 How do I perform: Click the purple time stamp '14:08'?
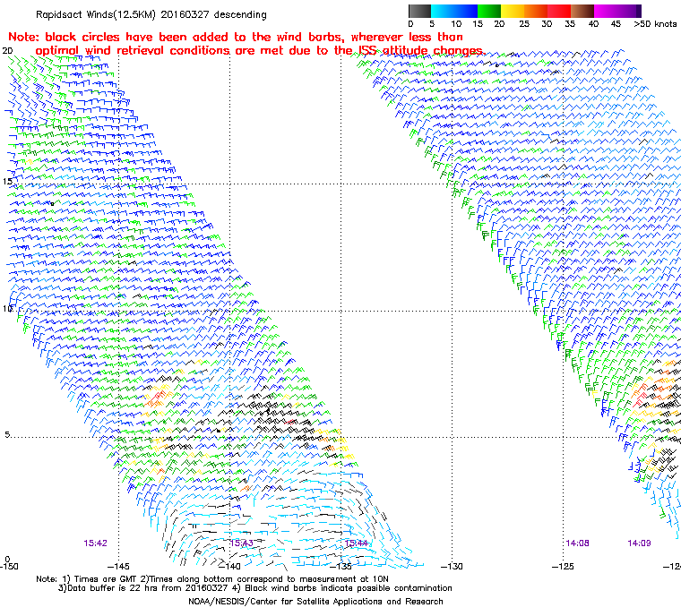coord(577,543)
